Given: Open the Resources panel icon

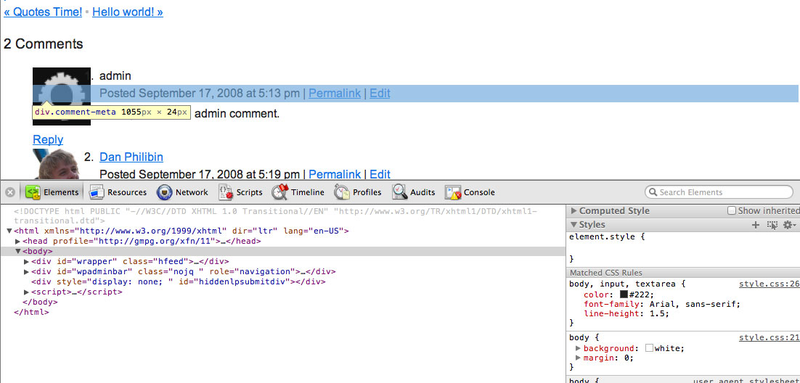Looking at the screenshot, I should click(97, 192).
